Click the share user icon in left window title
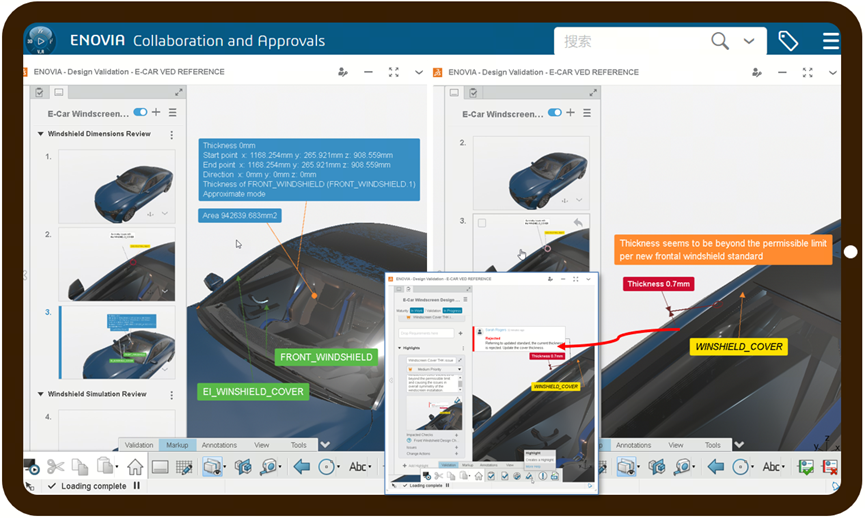 tap(343, 72)
